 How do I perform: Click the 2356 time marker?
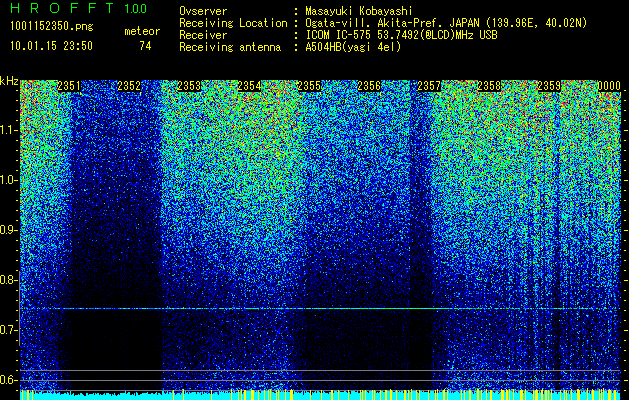click(369, 86)
